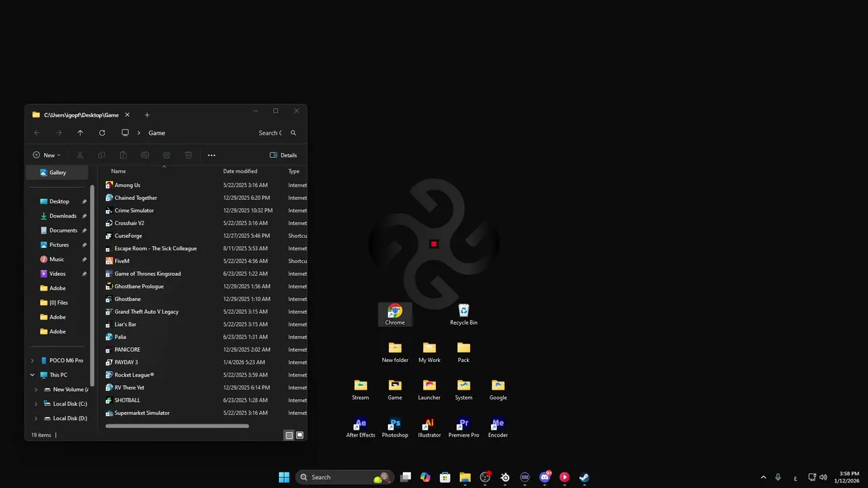Show hidden system tray icons
The height and width of the screenshot is (488, 868).
(764, 477)
